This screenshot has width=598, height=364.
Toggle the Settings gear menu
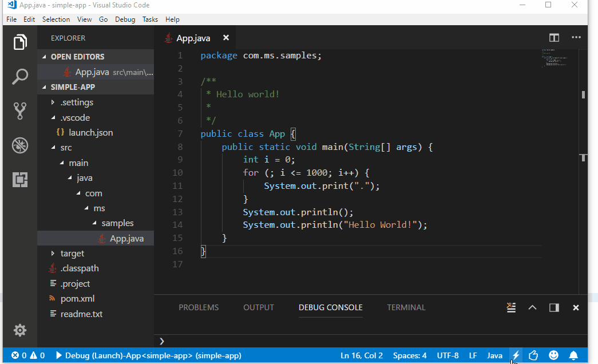click(20, 330)
